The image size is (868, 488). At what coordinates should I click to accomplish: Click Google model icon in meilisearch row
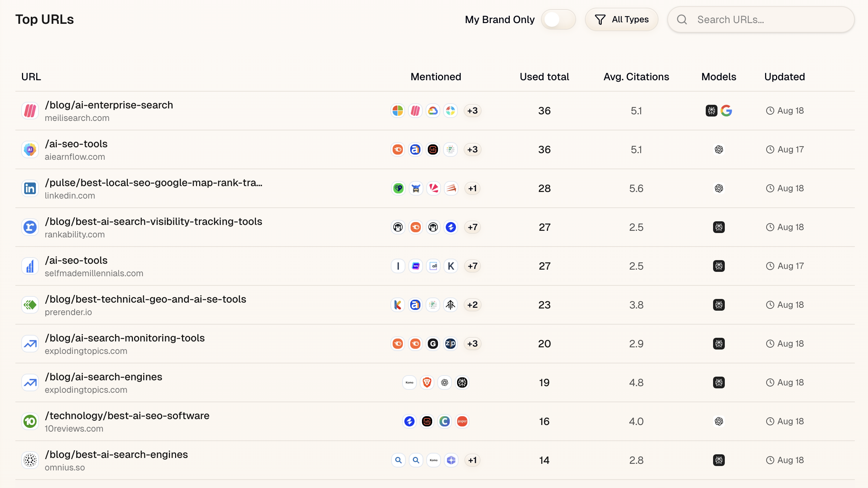coord(726,111)
